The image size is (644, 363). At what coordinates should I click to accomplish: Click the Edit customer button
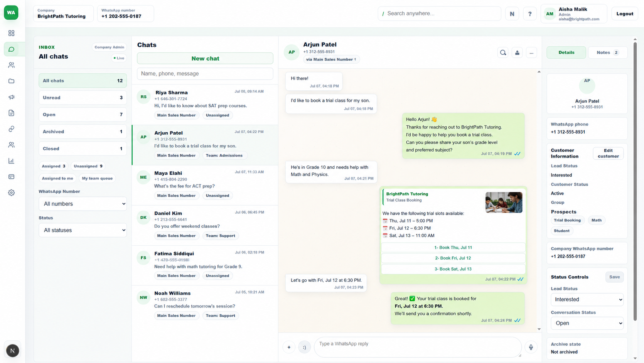pos(608,154)
